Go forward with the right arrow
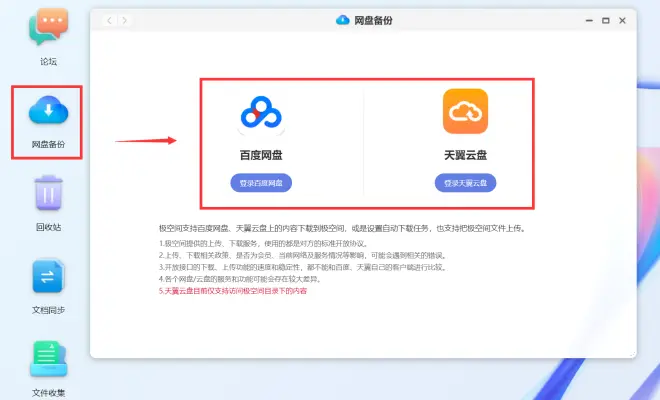This screenshot has width=660, height=400. (x=124, y=20)
